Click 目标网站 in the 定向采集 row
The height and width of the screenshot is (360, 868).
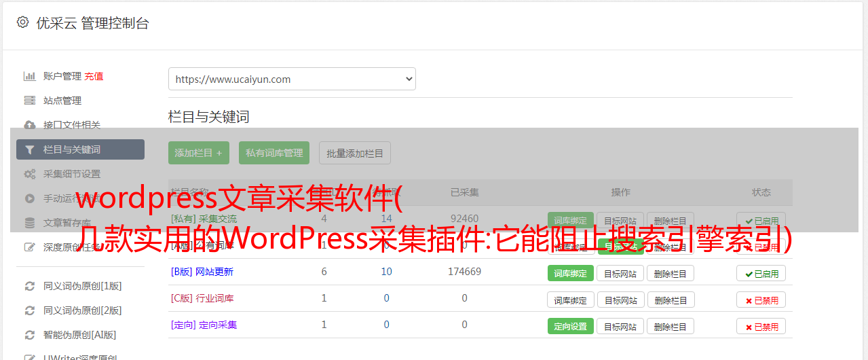[x=620, y=326]
